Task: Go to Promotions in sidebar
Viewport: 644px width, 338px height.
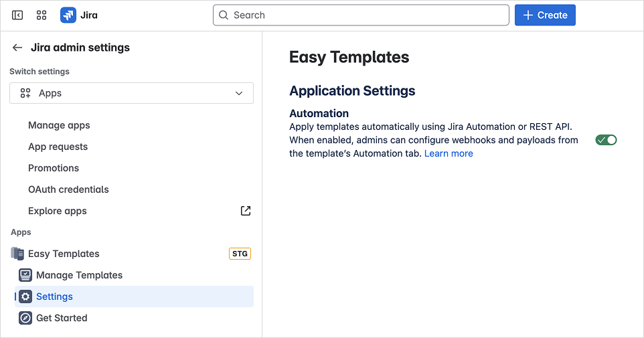Action: [54, 168]
